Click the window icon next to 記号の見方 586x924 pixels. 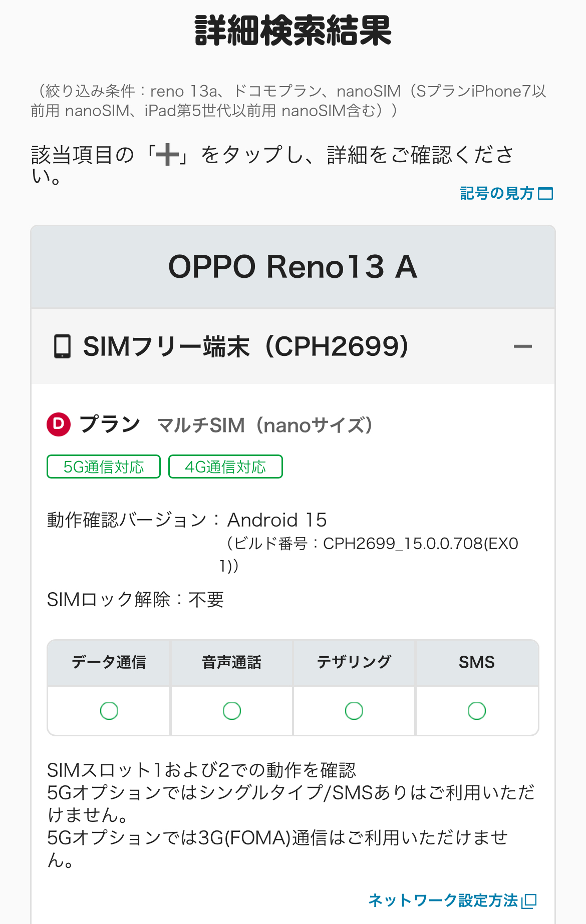coord(545,194)
